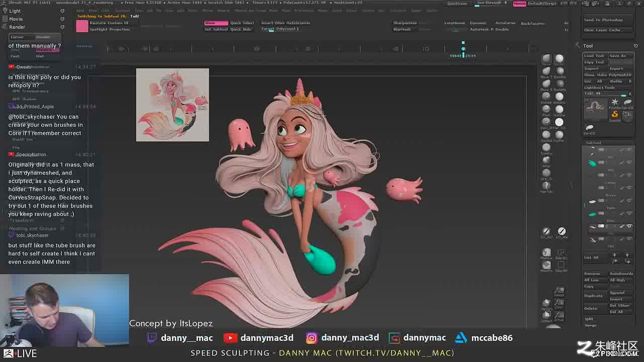Screen dimensions: 644x362
Task: Collapse the Render palette
Action: [x=17, y=27]
